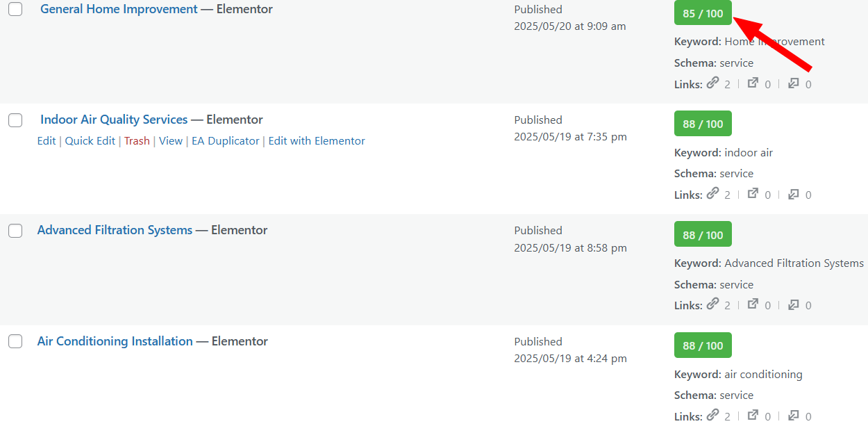868x433 pixels.
Task: Toggle the Air Conditioning Installation checkbox
Action: click(15, 341)
